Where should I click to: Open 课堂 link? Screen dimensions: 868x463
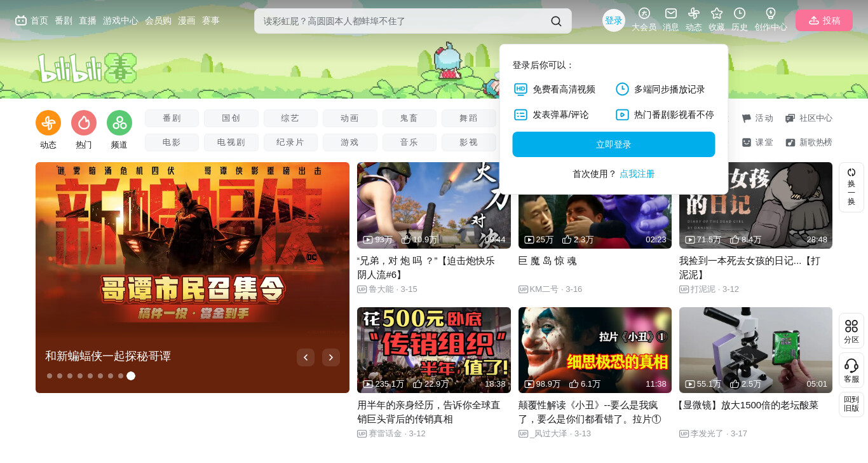pyautogui.click(x=757, y=142)
